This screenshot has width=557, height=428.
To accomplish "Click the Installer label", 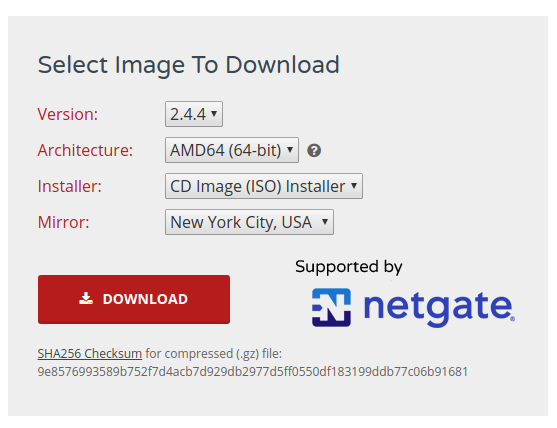I will pyautogui.click(x=70, y=186).
